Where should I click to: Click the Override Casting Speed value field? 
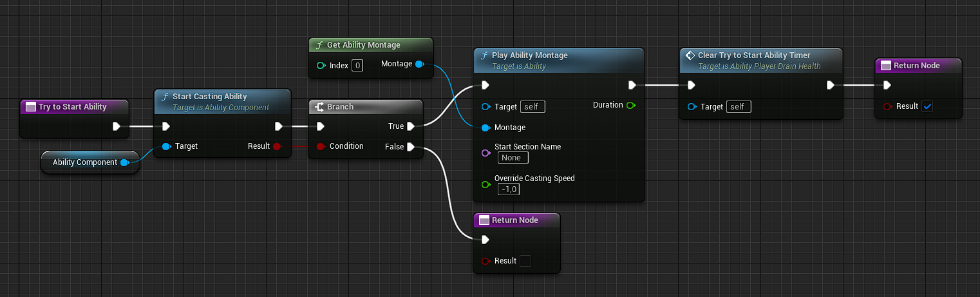pos(509,189)
